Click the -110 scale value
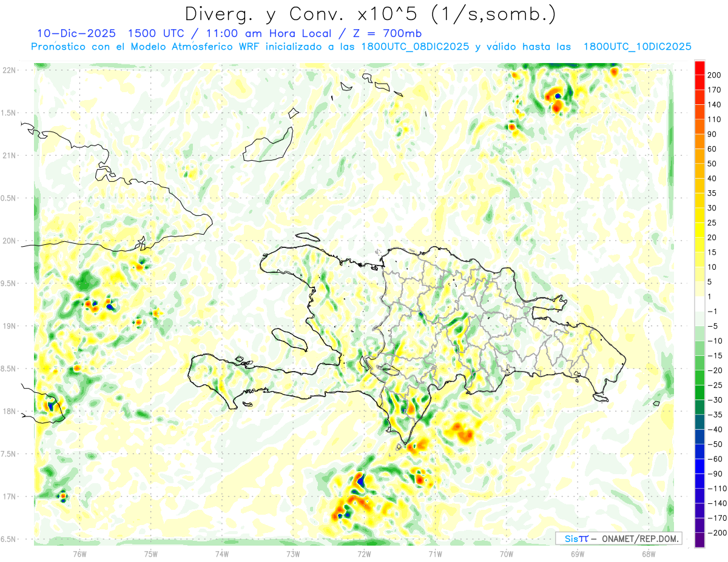728x562 pixels. 717,489
